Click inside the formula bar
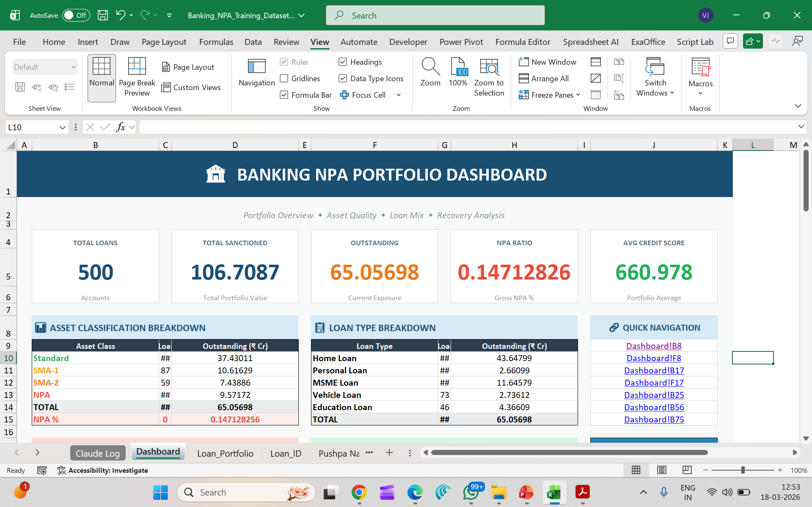The width and height of the screenshot is (812, 507). click(x=339, y=126)
